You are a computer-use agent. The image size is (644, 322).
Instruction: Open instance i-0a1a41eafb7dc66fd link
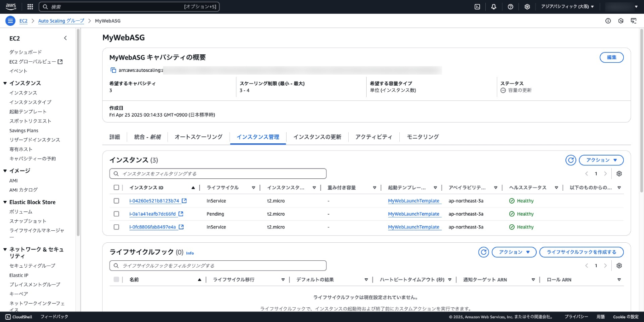coord(152,214)
